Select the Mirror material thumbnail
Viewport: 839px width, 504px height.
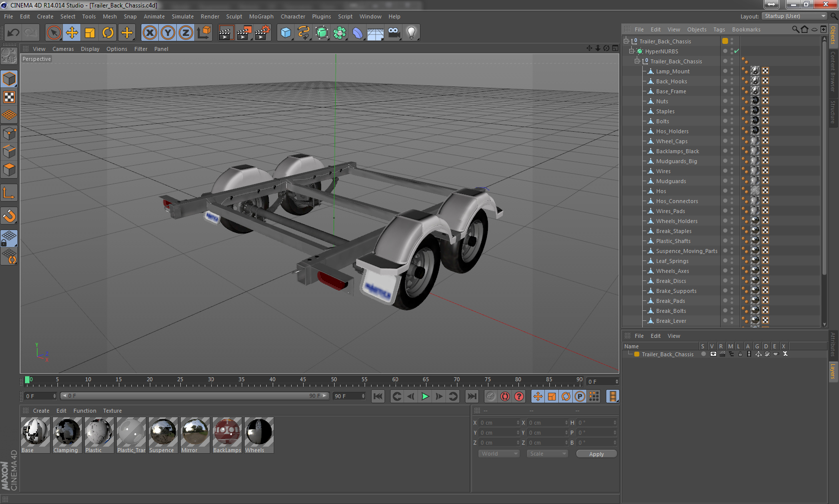[195, 435]
